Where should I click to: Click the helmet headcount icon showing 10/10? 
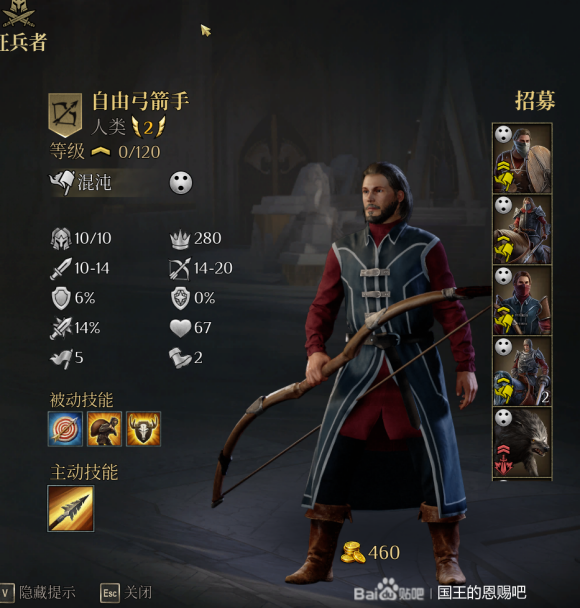tap(60, 238)
